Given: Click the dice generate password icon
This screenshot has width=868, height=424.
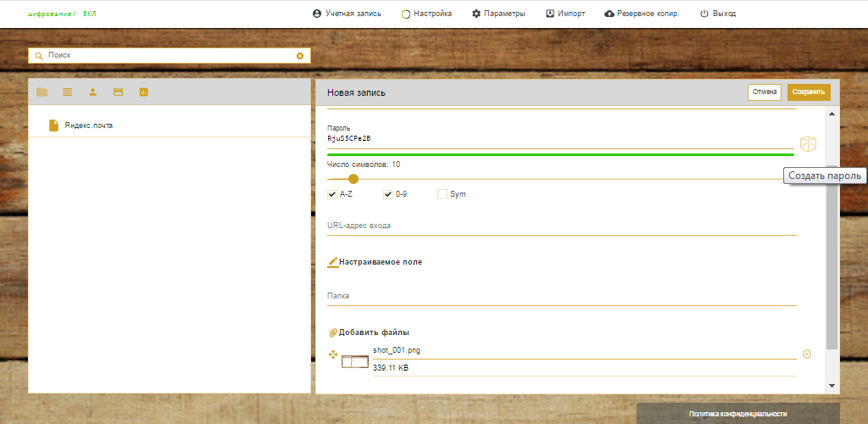Looking at the screenshot, I should 808,144.
